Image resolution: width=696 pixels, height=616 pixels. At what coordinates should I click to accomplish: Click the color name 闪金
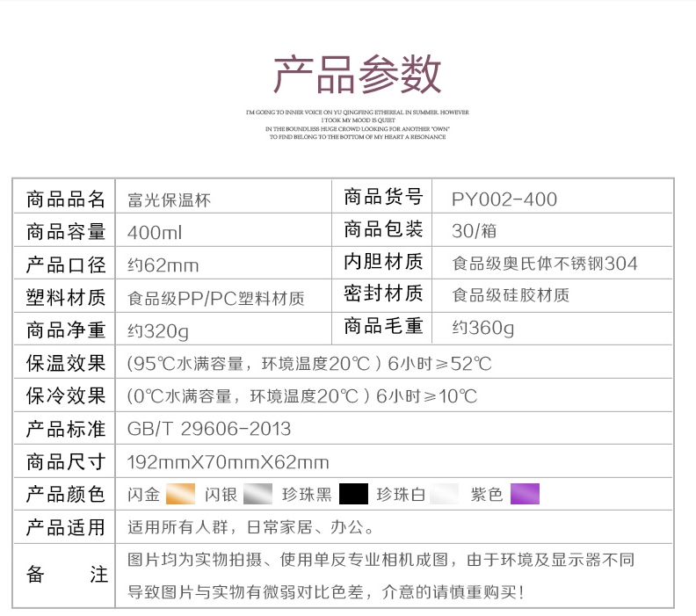click(x=144, y=495)
